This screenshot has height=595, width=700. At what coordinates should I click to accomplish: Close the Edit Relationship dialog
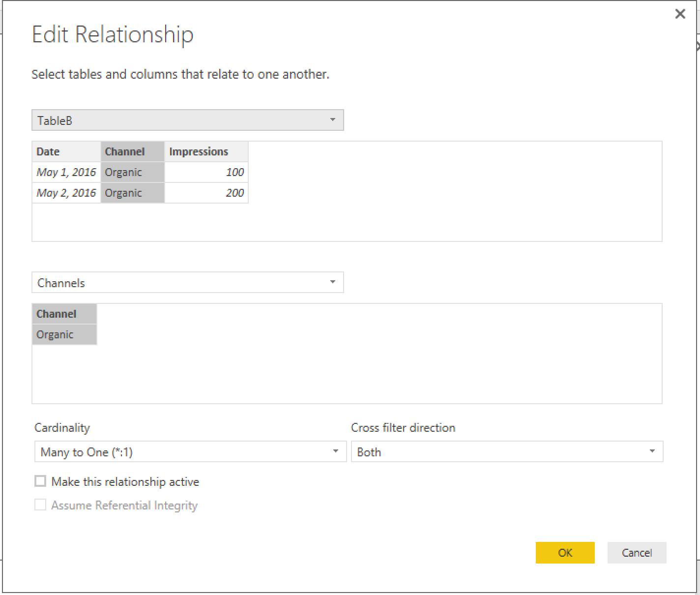[680, 14]
